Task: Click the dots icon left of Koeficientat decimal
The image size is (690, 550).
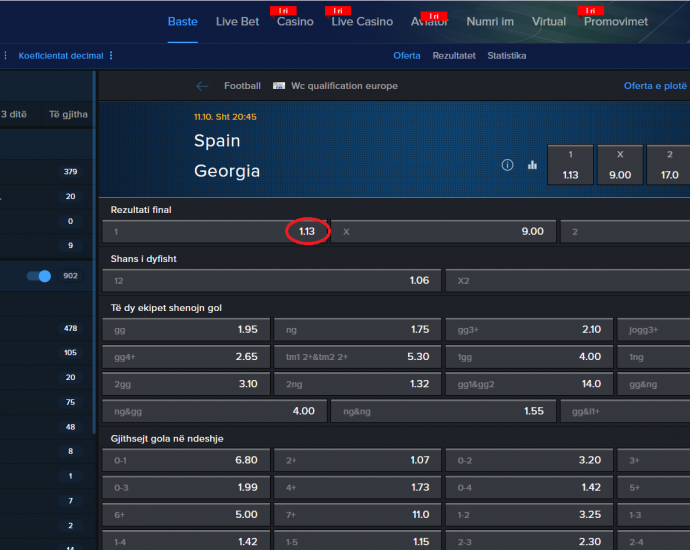Action: tap(5, 55)
